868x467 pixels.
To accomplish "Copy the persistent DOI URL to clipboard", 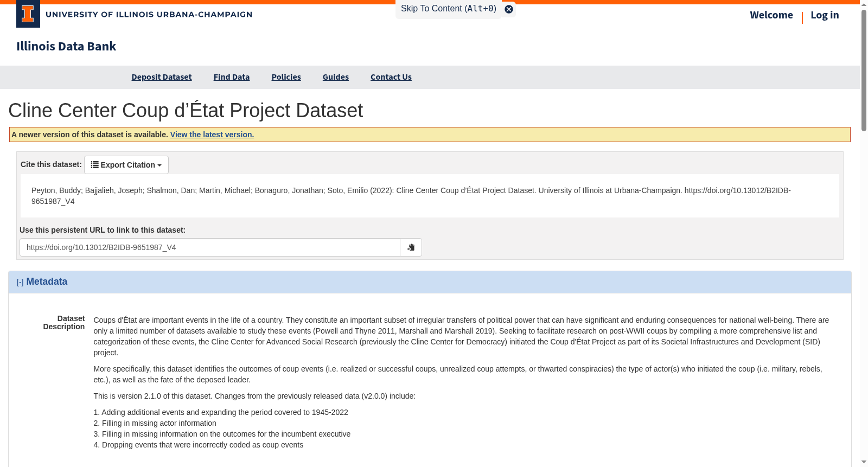I will [411, 247].
